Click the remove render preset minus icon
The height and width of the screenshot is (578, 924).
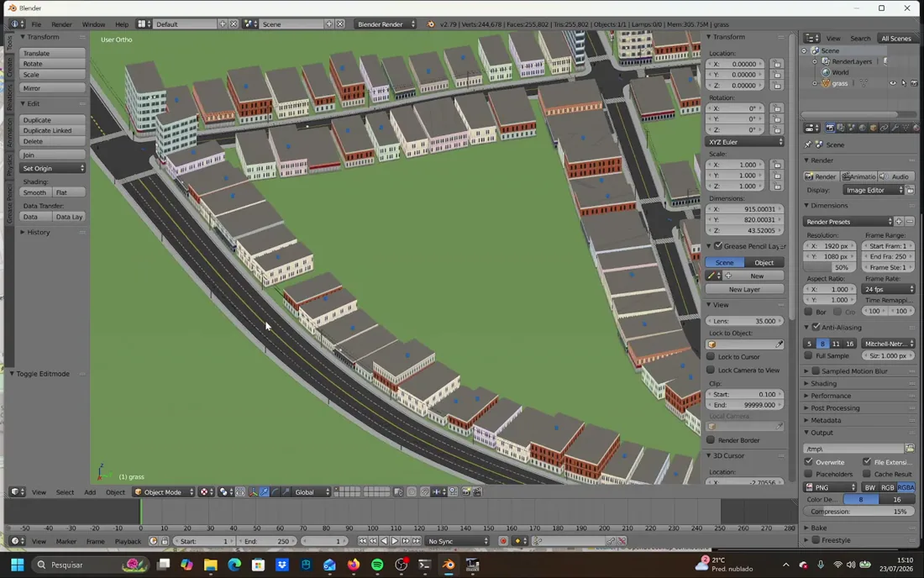pyautogui.click(x=909, y=222)
